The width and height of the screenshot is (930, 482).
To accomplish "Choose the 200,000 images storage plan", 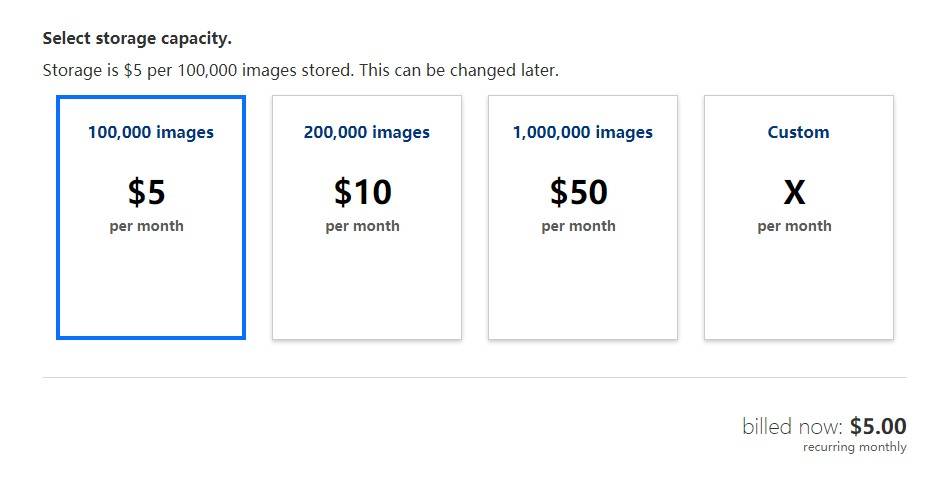I will pos(367,218).
